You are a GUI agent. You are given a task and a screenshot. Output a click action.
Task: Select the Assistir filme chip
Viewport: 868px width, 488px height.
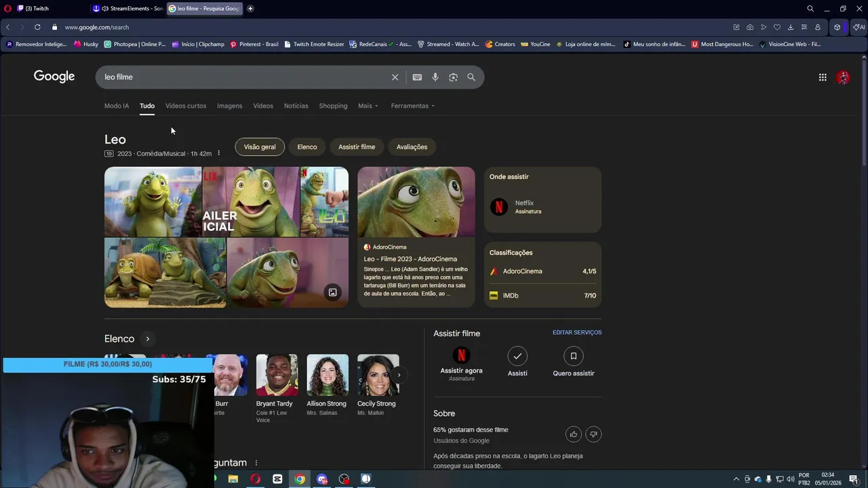click(357, 147)
